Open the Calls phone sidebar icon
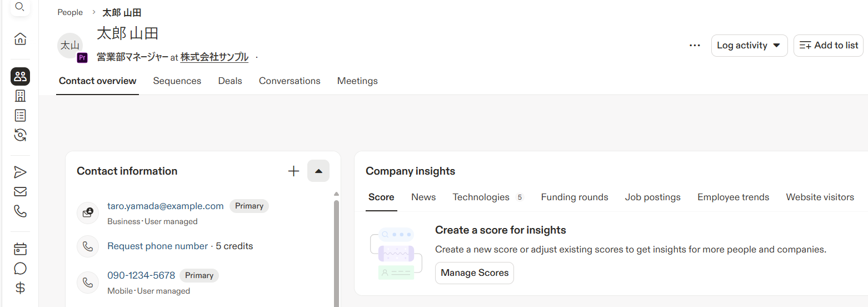The height and width of the screenshot is (307, 868). click(20, 211)
